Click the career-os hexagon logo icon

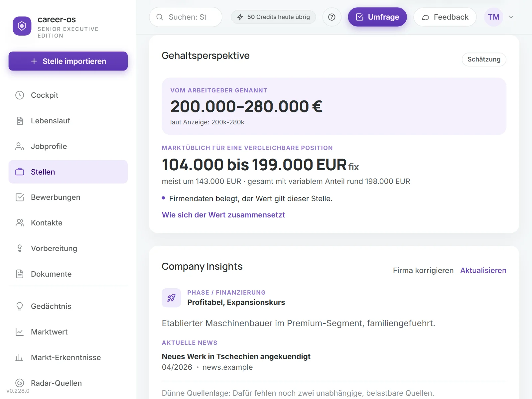(22, 26)
